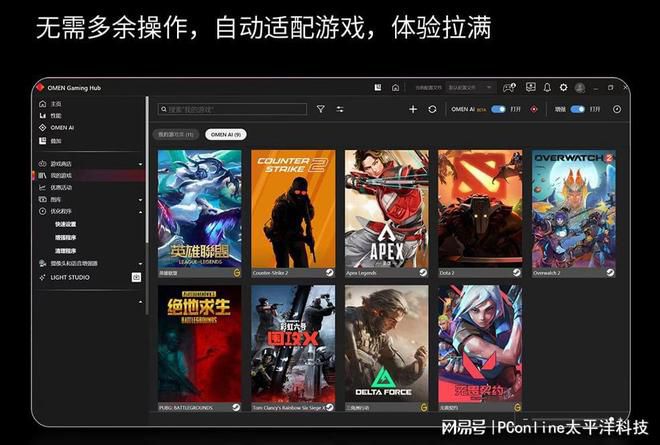Click the Optimizer (优化程序) circle icon
This screenshot has height=445, width=660.
coord(43,211)
